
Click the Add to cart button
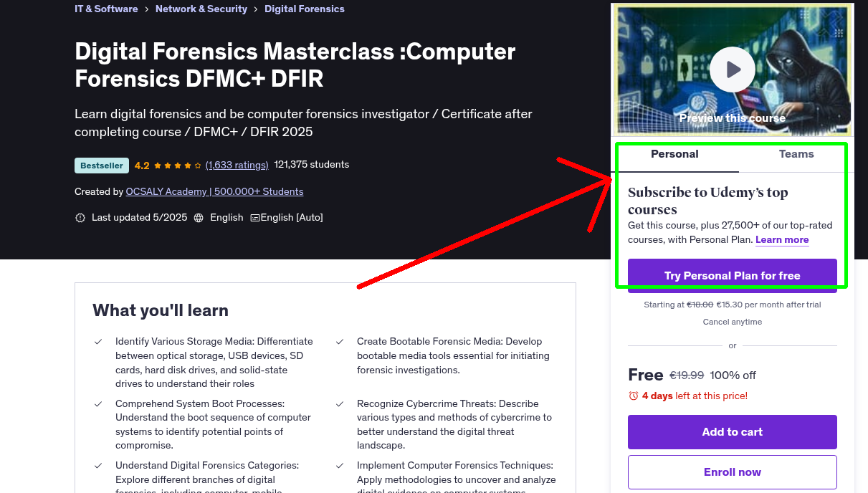[733, 432]
